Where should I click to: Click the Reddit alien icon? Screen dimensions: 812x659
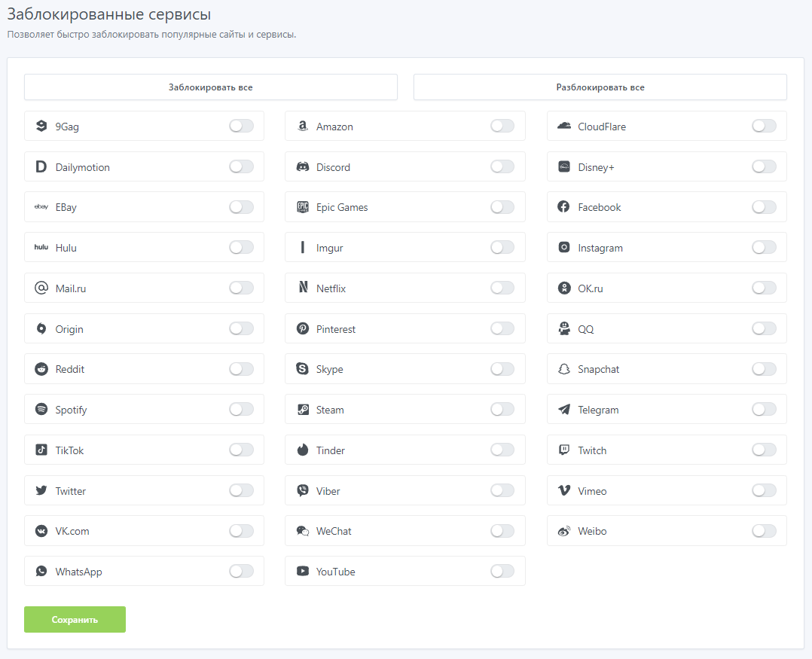click(x=41, y=369)
